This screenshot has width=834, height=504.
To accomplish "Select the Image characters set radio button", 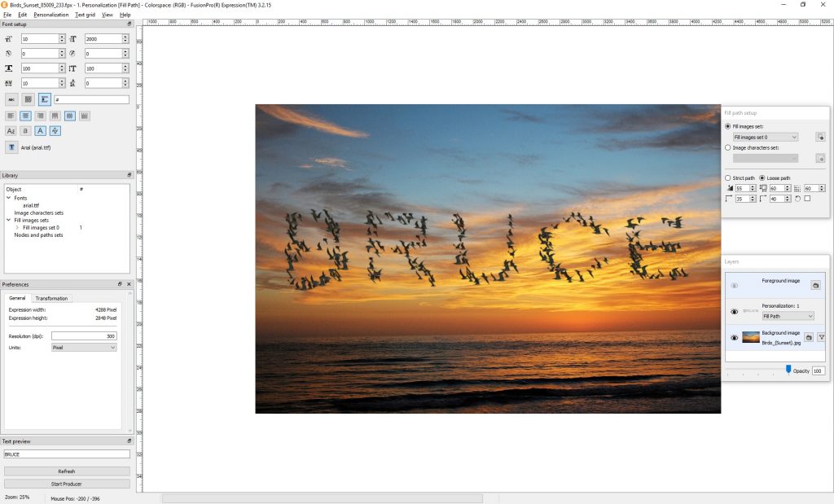I will (x=727, y=147).
